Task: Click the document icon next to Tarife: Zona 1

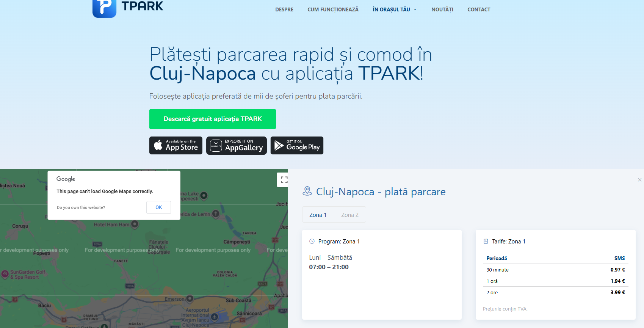Action: click(x=486, y=241)
